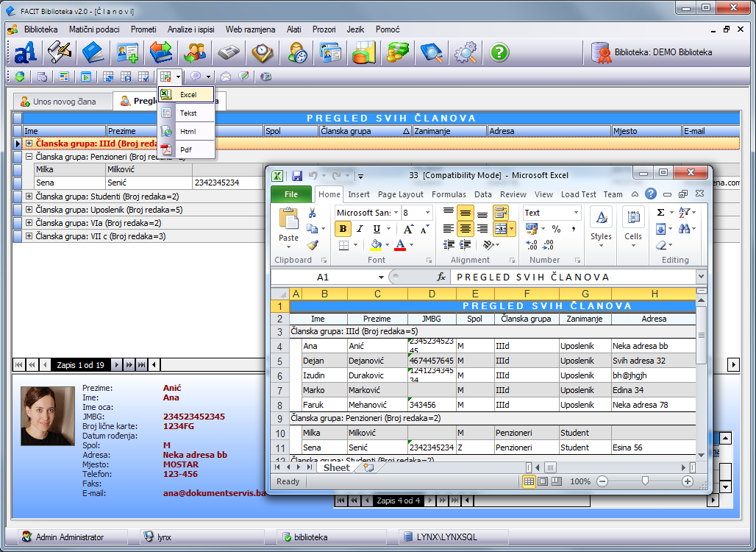Select Excel from the export dropdown menu
756x552 pixels.
pos(188,95)
